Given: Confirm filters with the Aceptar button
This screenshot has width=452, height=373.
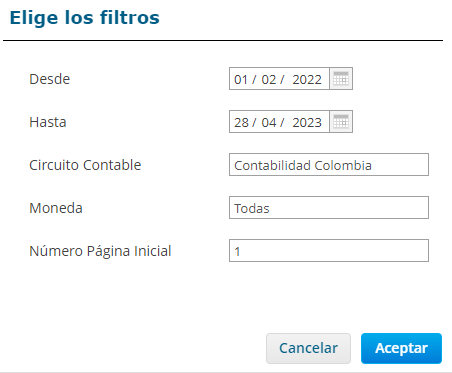Looking at the screenshot, I should (401, 348).
